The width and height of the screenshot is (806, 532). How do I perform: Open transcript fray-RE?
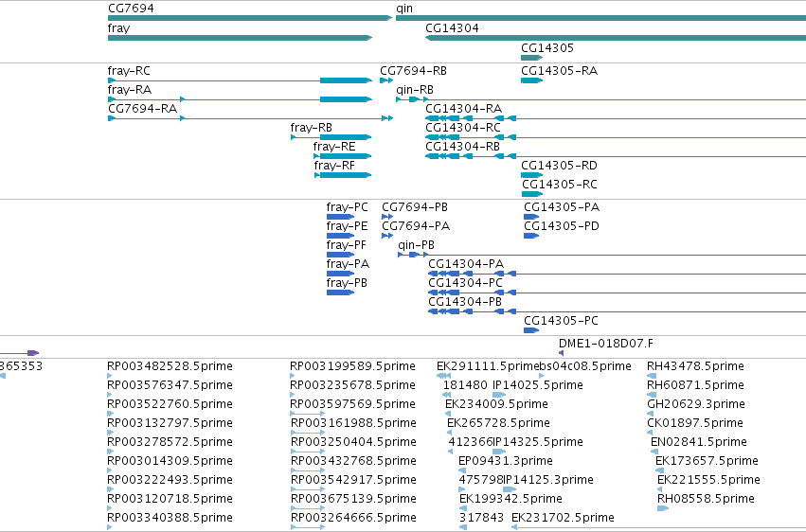pos(334,147)
